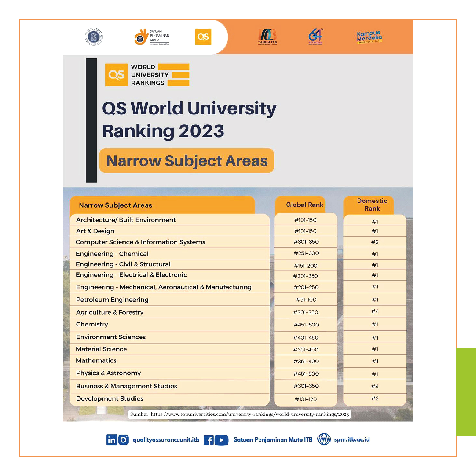The height and width of the screenshot is (476, 476).
Task: Select the Narrow Subject Areas column header
Action: click(x=162, y=205)
